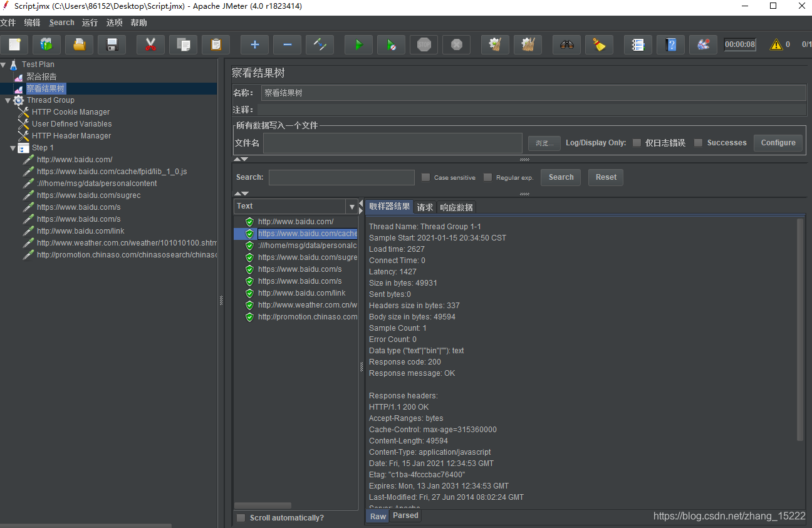Open a test plan file icon
The height and width of the screenshot is (528, 812).
[x=79, y=44]
